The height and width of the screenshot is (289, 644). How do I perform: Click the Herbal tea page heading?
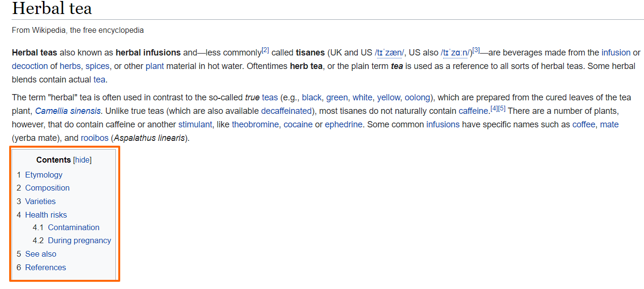52,8
